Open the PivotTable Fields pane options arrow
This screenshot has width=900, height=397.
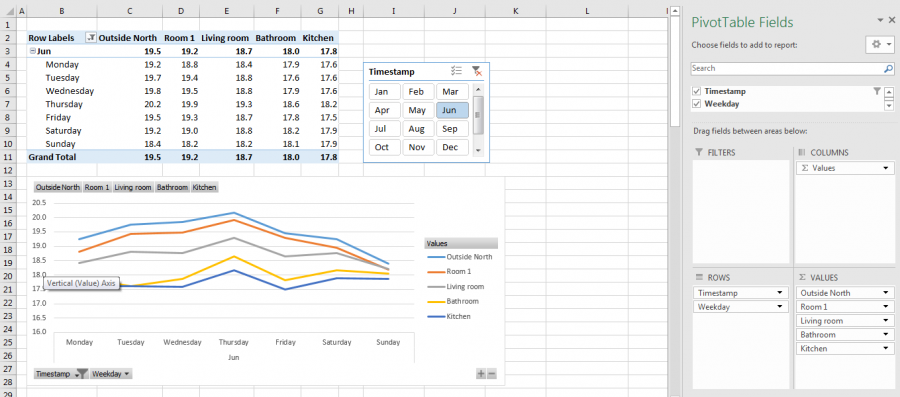coord(881,20)
